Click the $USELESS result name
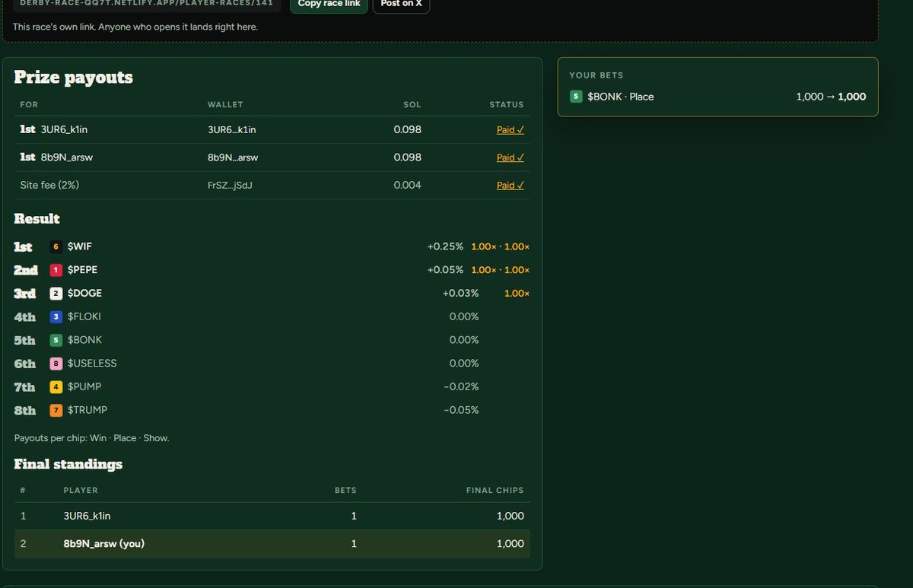The height and width of the screenshot is (588, 913). pyautogui.click(x=92, y=363)
